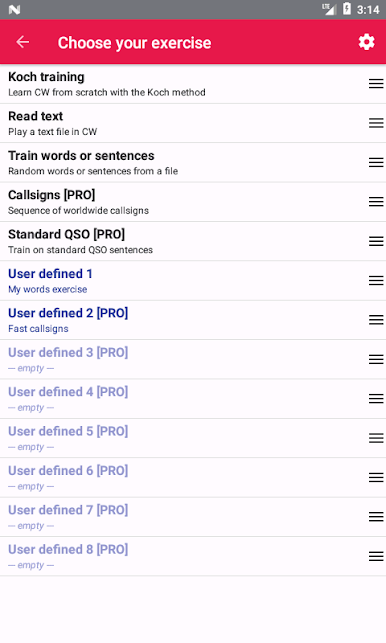Tap the battery icon in the status bar

tap(347, 9)
